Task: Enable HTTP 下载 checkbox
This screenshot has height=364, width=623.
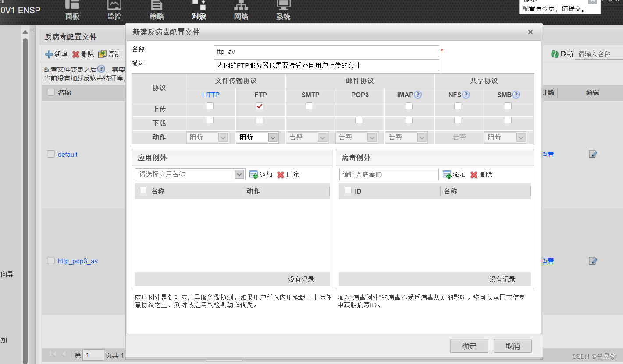Action: 210,120
